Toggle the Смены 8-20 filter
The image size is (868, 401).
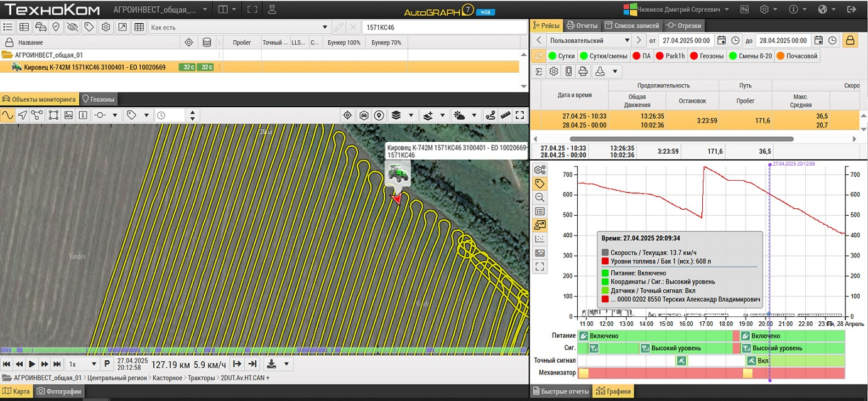point(751,56)
